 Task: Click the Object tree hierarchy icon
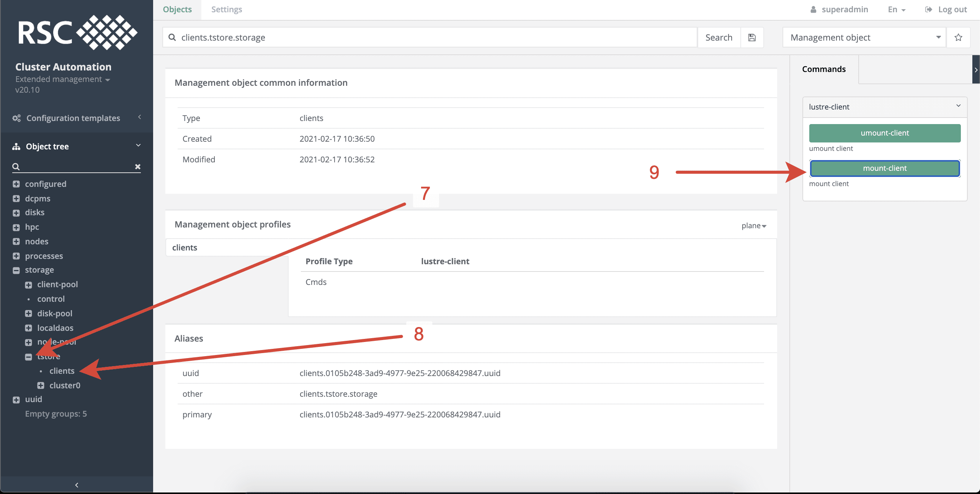(16, 146)
